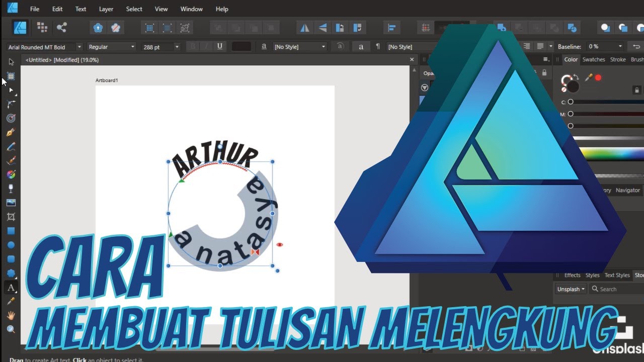
Task: Select the Rounded Rectangle tool
Action: coord(11,259)
